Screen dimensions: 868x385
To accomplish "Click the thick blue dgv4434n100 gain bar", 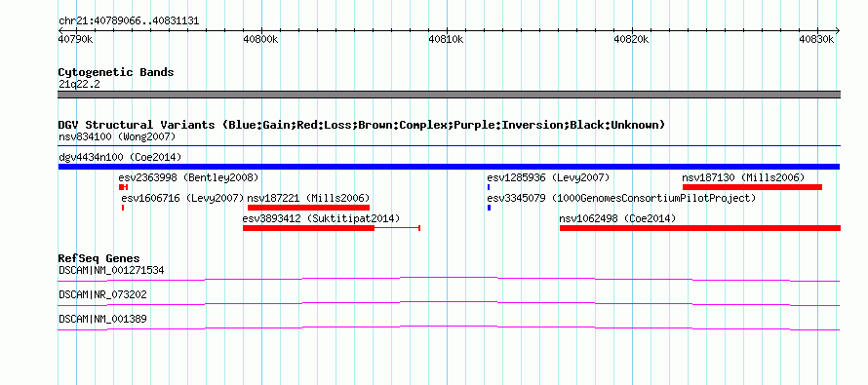I will pos(449,167).
